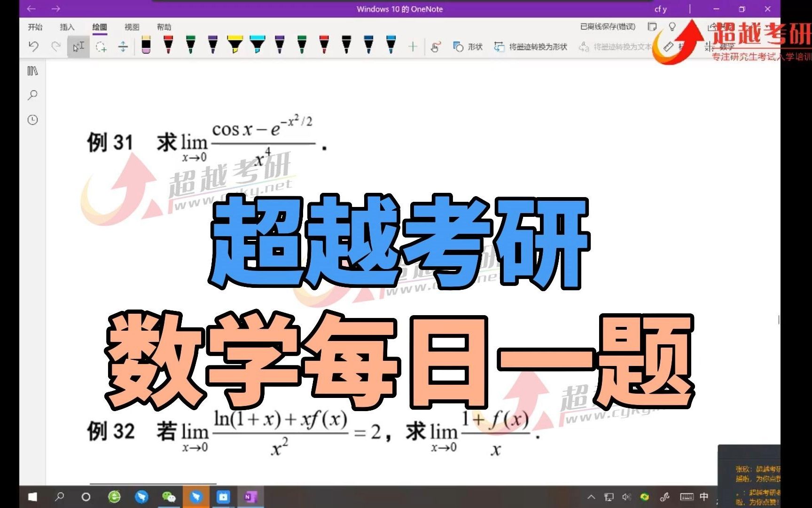Image resolution: width=812 pixels, height=508 pixels.
Task: Open feedback via the lightbulb icon
Action: 673,27
